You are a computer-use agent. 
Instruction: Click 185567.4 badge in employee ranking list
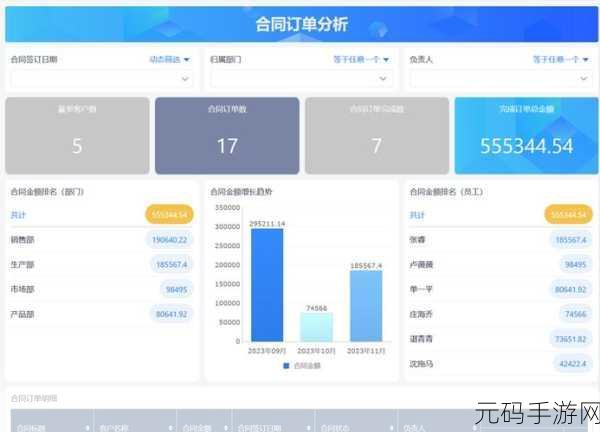pos(571,240)
